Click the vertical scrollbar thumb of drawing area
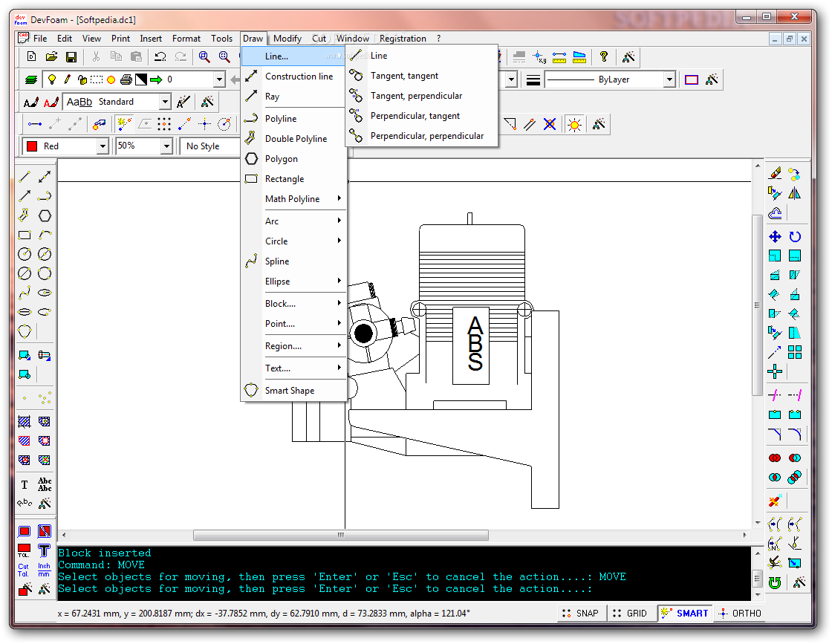 pos(757,305)
